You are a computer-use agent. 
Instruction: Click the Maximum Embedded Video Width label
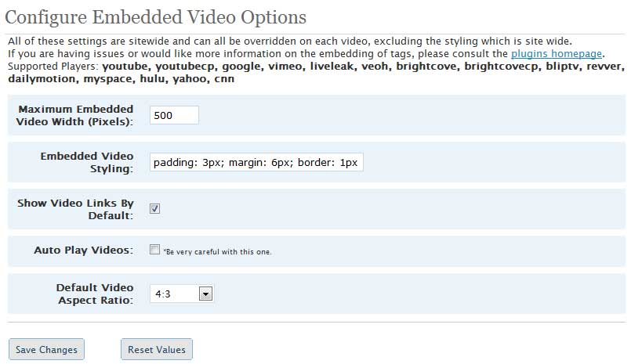pyautogui.click(x=74, y=115)
